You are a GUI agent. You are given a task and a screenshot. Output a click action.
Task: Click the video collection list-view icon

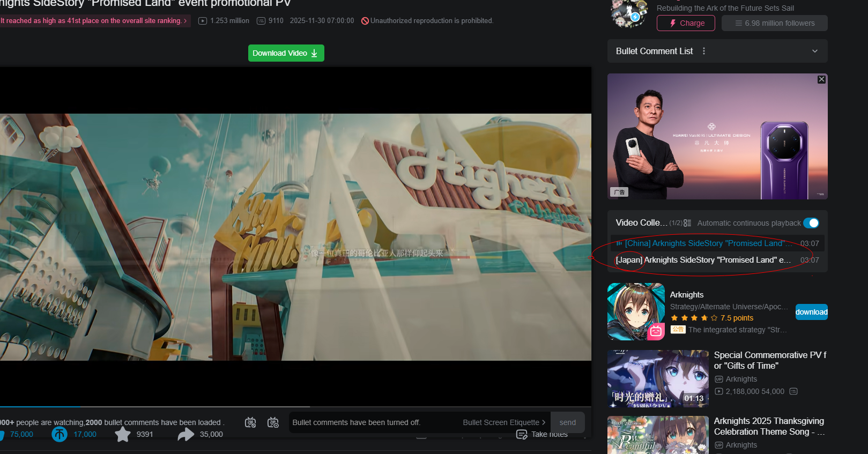687,223
